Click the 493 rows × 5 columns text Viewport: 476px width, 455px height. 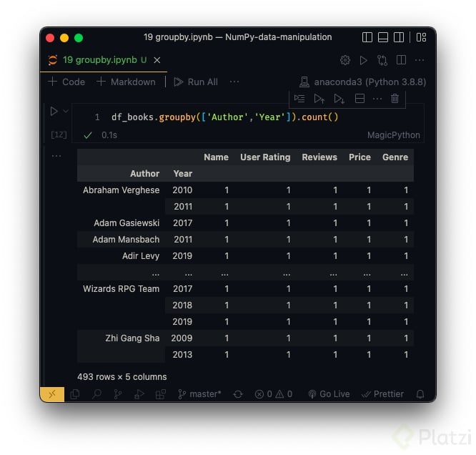[x=122, y=377]
